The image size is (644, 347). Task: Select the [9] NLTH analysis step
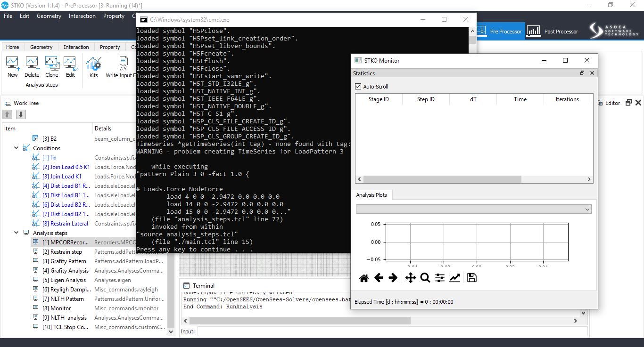pos(65,318)
